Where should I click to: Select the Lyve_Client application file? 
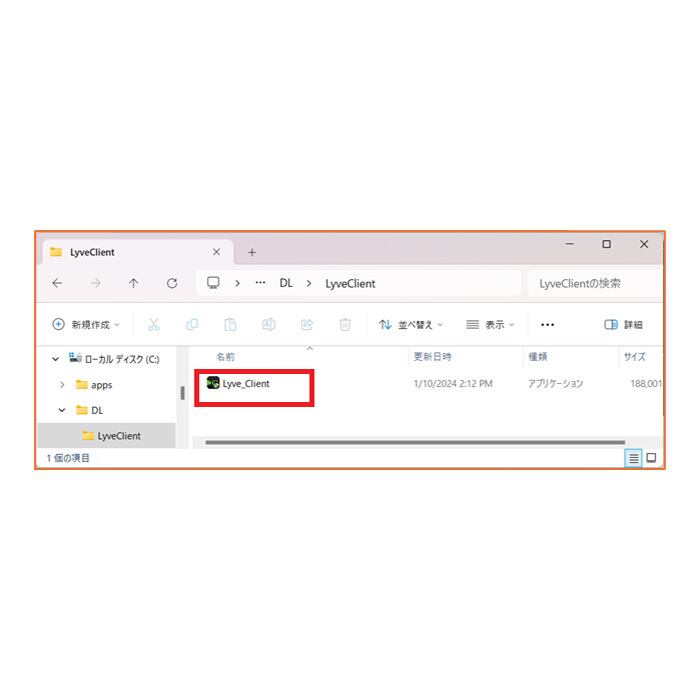click(238, 383)
